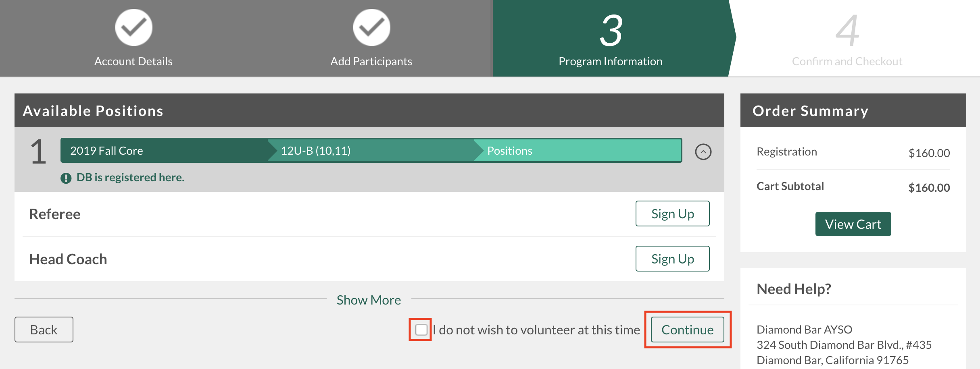
Task: Go back with the Back button
Action: pyautogui.click(x=44, y=330)
